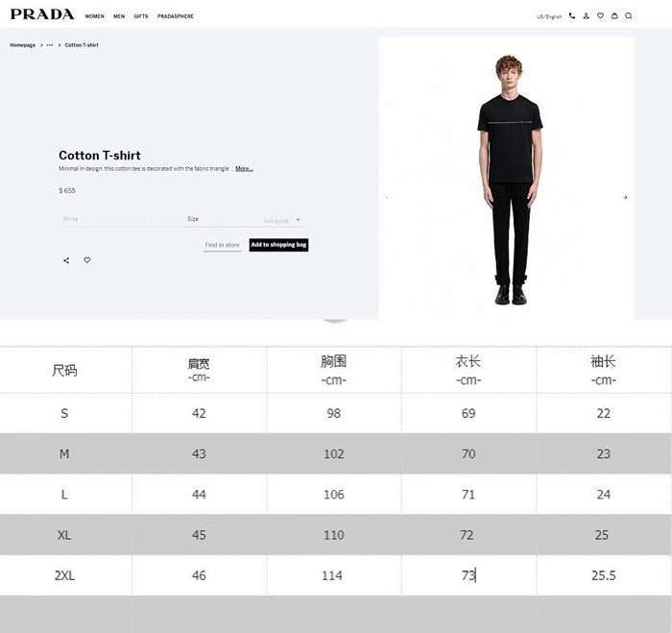Click the share icon below product options
The width and height of the screenshot is (672, 633).
coord(66,260)
